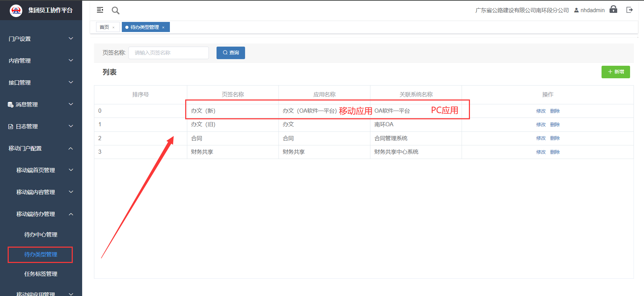Click the 排序号 column header
Screen dimensions: 644x296
coord(141,95)
